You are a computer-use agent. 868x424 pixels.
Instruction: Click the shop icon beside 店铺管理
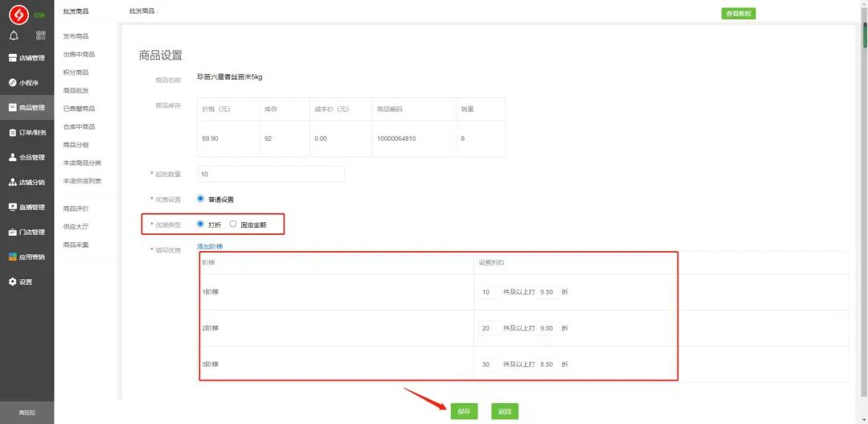click(13, 58)
